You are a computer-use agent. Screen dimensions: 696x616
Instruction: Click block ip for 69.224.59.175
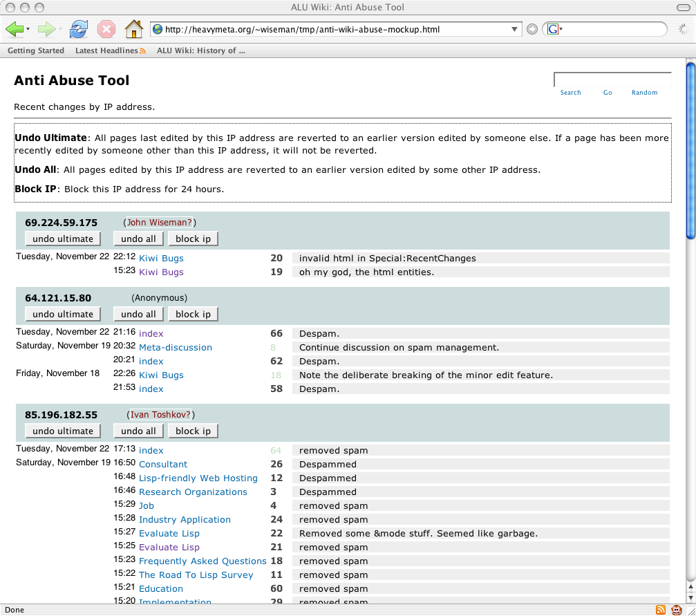tap(193, 239)
